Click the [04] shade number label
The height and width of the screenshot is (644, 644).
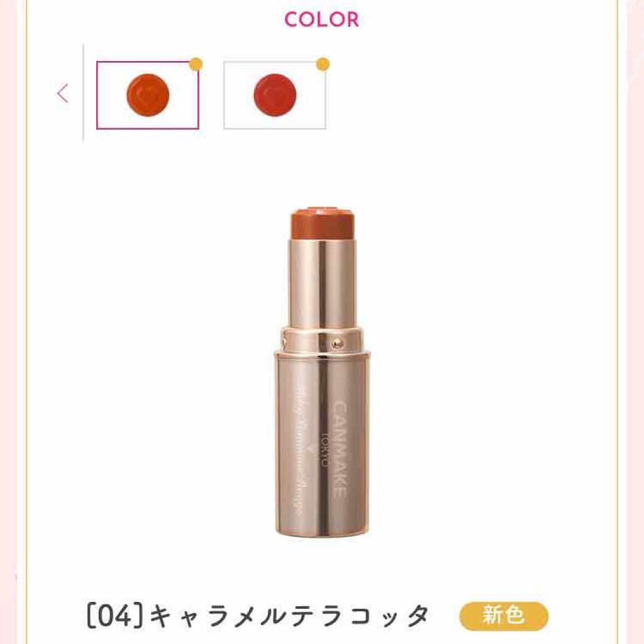(116, 616)
